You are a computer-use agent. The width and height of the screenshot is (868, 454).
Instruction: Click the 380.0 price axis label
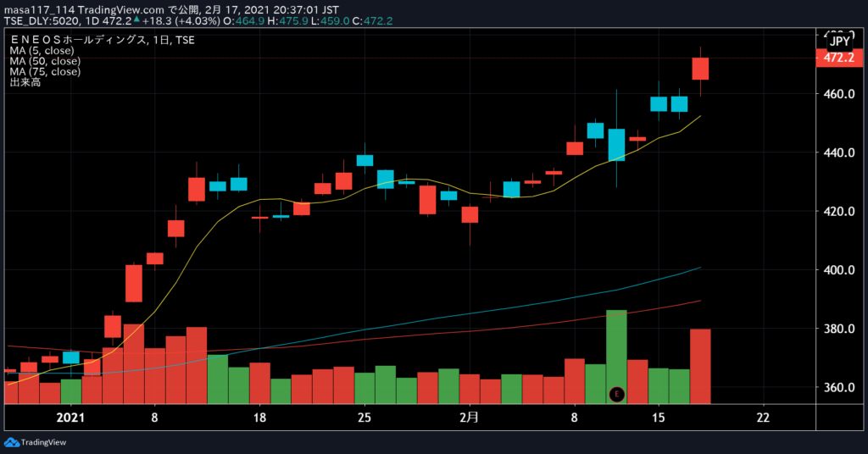click(x=839, y=329)
